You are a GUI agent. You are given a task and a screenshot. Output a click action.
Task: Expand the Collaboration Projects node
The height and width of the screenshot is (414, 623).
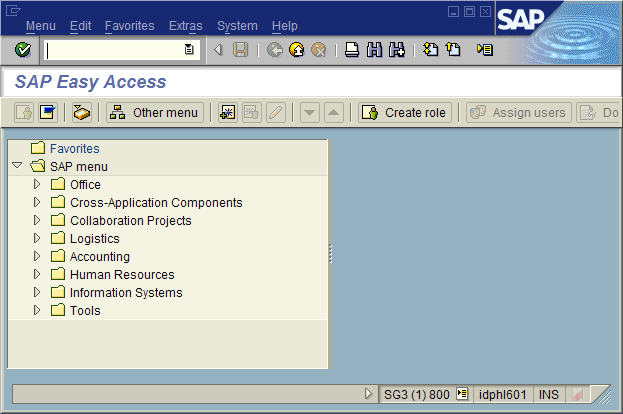point(37,220)
